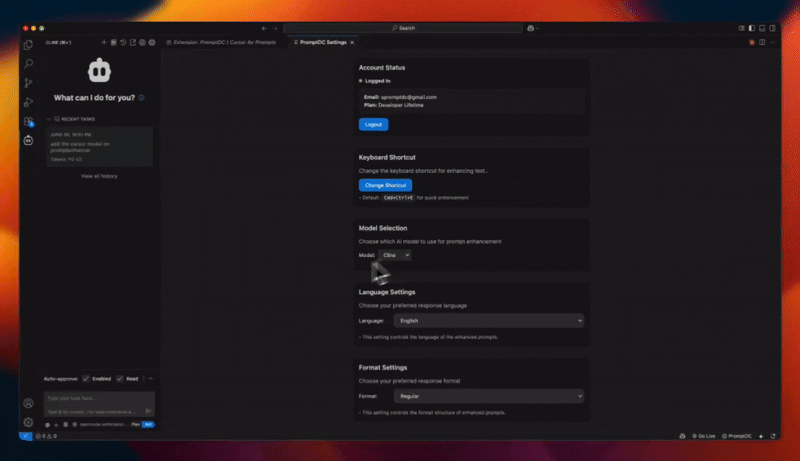Select the Cline robot icon in activity bar
Viewport: 800px width, 461px height.
[28, 140]
